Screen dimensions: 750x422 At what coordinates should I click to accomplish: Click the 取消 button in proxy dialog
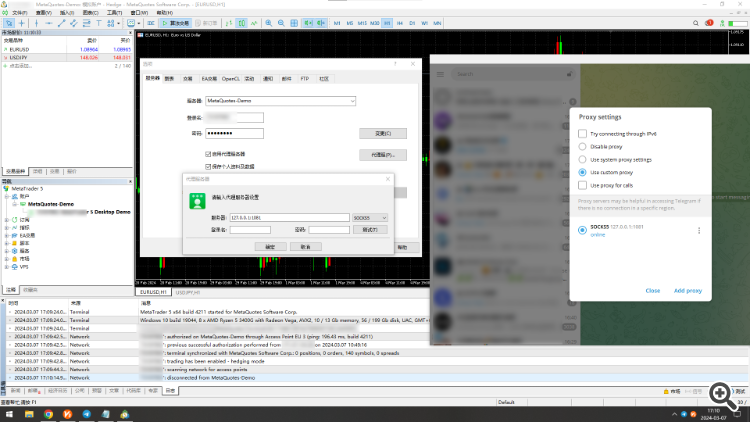coord(306,247)
